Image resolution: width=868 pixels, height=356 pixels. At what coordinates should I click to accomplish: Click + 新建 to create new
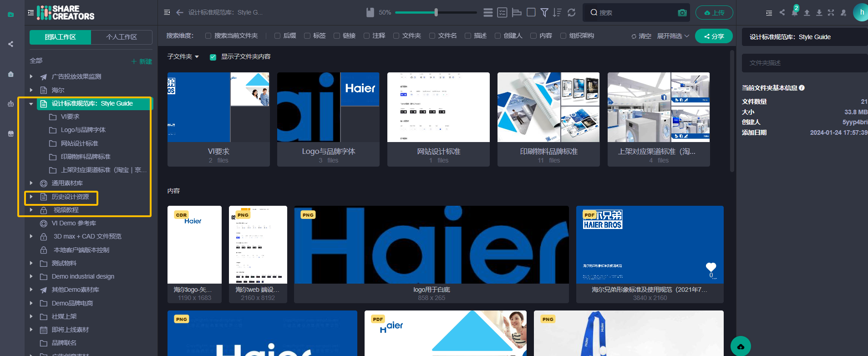click(x=142, y=61)
